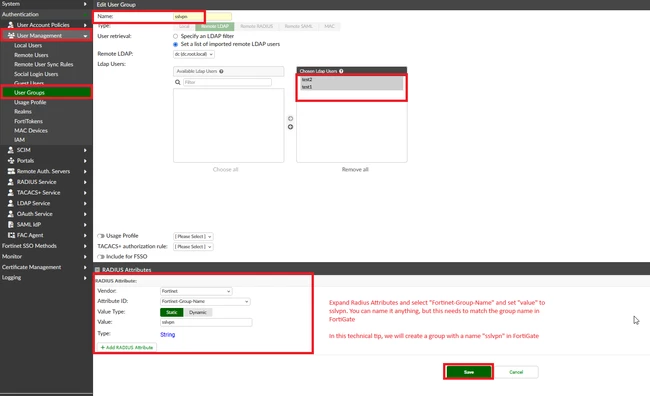The width and height of the screenshot is (650, 396).
Task: Open Local Users menu item
Action: pos(28,46)
